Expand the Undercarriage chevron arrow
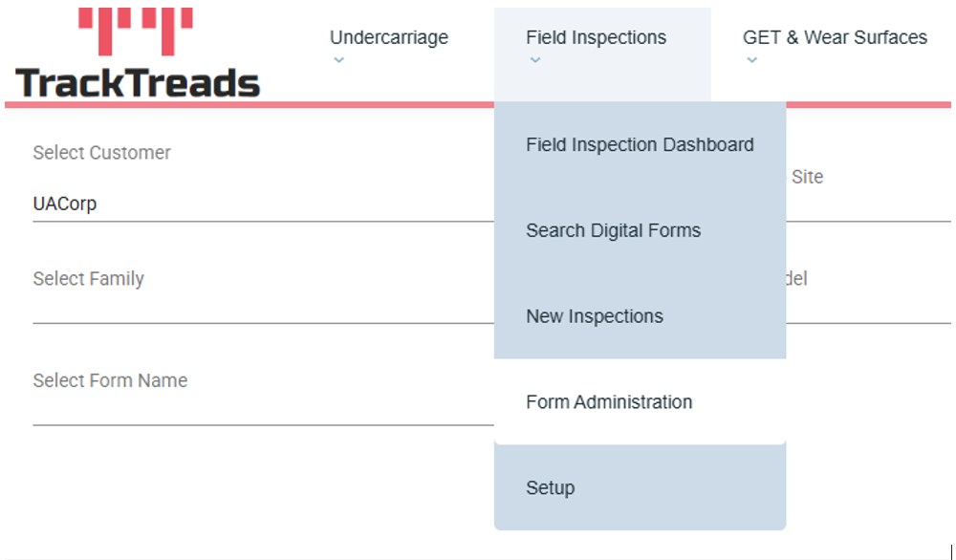Viewport: 956px width, 560px height. pos(338,60)
